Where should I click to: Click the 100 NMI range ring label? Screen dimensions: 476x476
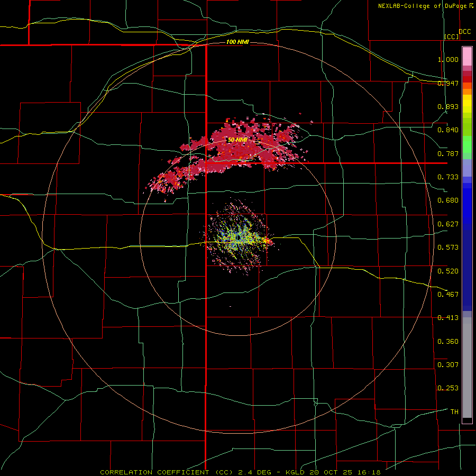(237, 42)
